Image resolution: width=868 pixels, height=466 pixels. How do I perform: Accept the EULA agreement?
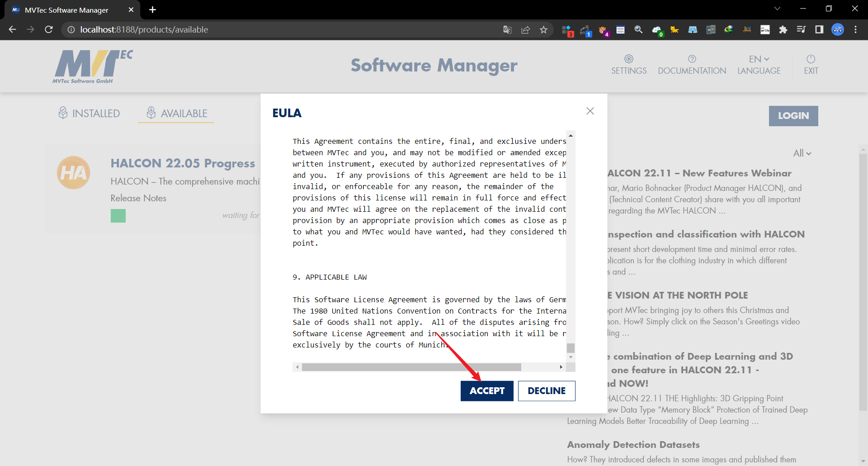pos(487,391)
